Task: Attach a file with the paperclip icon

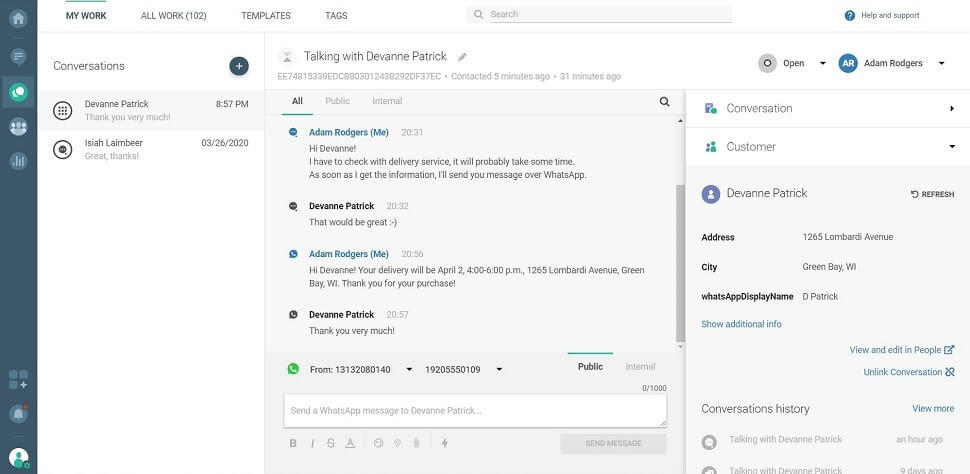Action: point(416,443)
